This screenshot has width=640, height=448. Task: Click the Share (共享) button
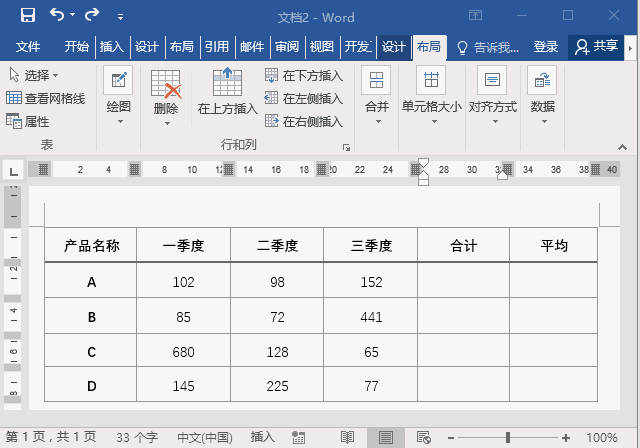point(596,47)
